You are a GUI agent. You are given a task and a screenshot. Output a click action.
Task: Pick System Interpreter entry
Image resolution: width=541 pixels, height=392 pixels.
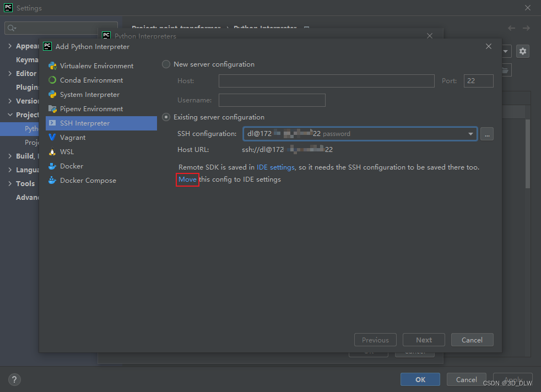(101, 95)
